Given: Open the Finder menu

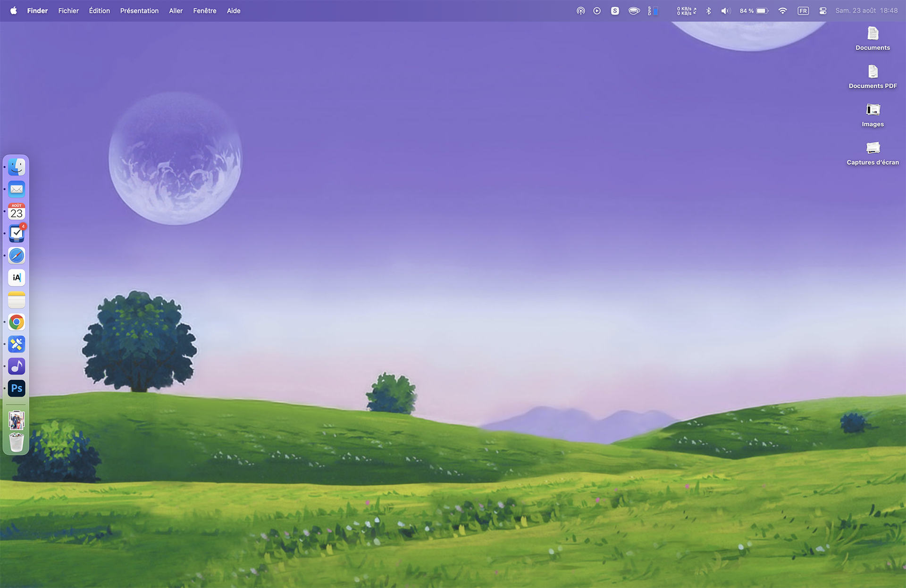Looking at the screenshot, I should 37,10.
